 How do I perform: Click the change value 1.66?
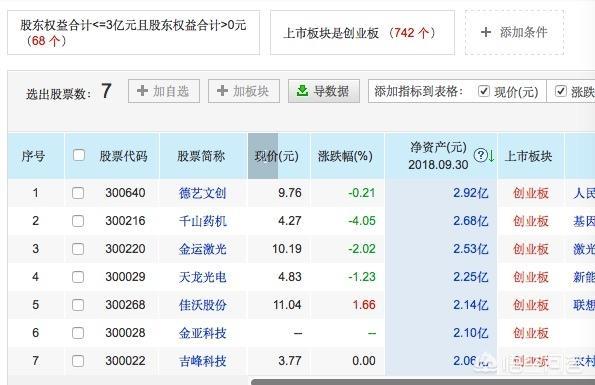364,305
